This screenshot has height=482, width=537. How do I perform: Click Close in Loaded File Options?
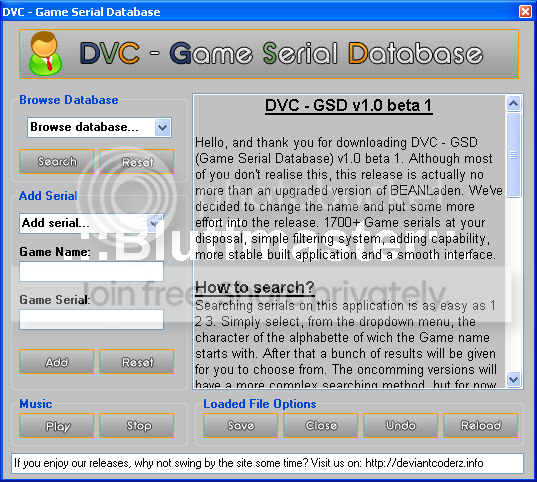(x=321, y=425)
